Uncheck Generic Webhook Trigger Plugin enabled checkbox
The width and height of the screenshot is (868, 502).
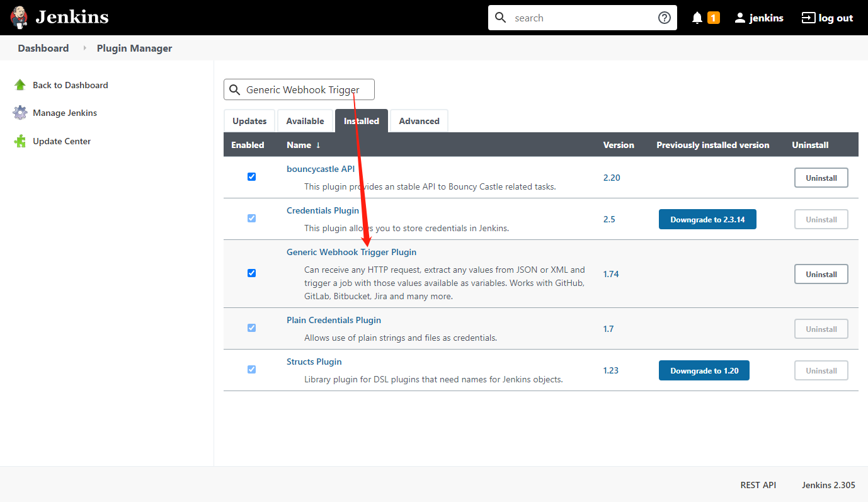pos(251,273)
